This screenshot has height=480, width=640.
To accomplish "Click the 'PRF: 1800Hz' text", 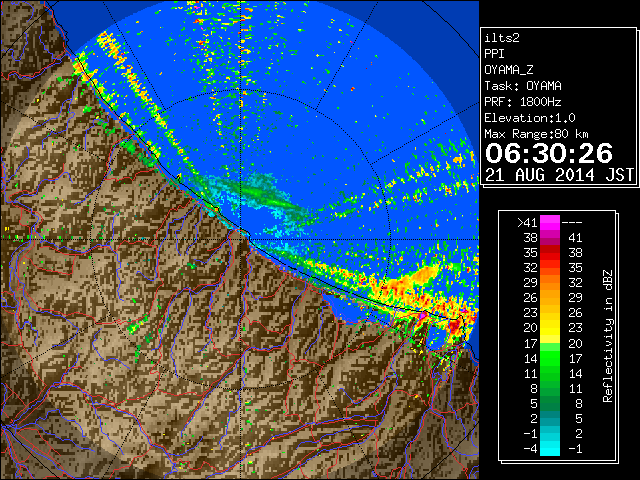I will 523,102.
